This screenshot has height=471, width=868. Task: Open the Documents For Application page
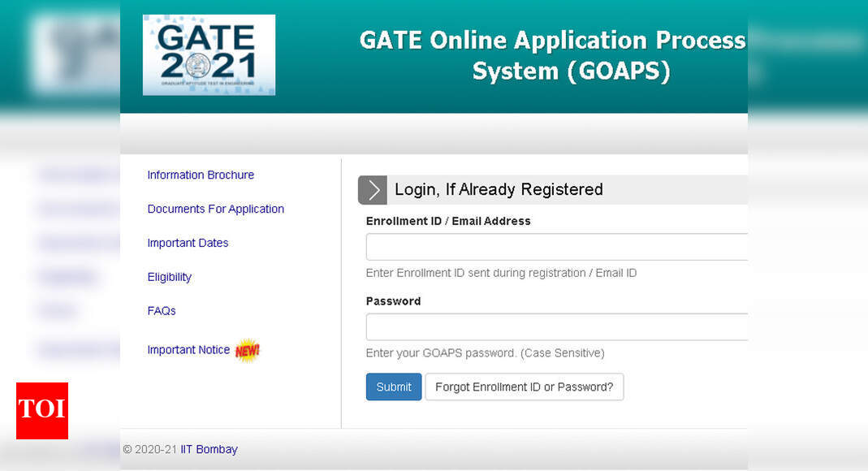(215, 209)
